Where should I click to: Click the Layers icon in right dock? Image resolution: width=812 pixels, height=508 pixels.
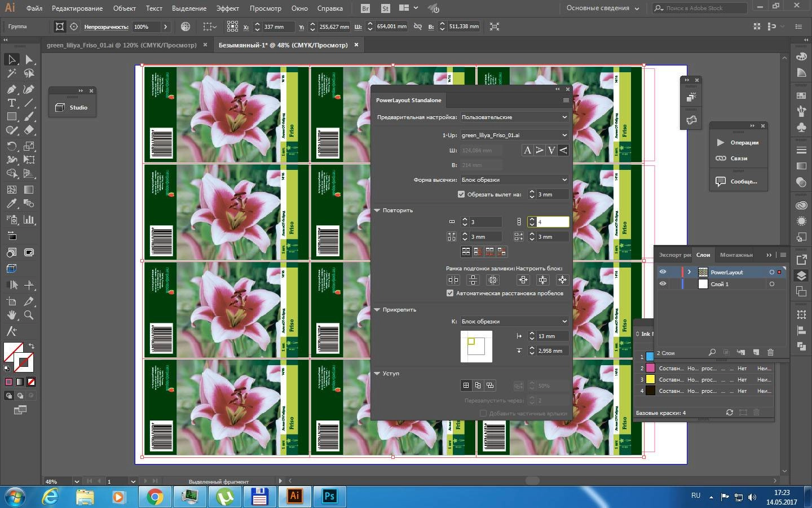pos(801,275)
